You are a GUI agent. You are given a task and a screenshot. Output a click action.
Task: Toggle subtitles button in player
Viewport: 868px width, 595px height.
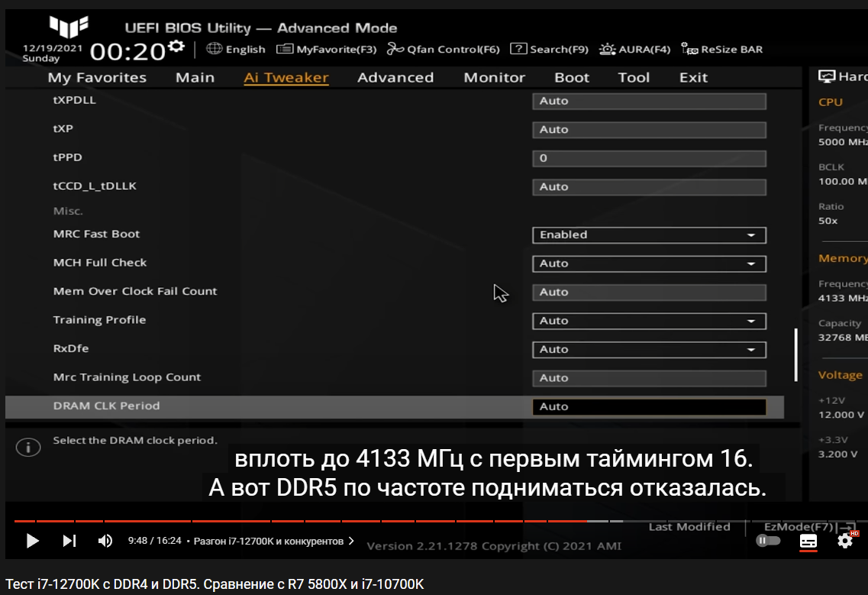[808, 541]
